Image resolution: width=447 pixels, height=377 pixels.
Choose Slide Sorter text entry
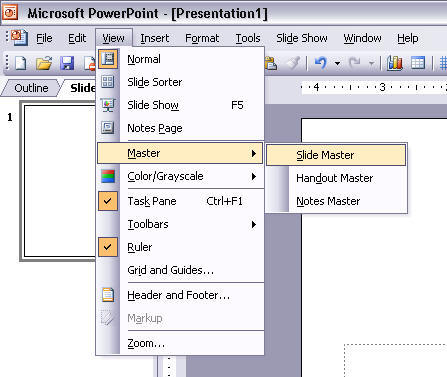click(155, 82)
